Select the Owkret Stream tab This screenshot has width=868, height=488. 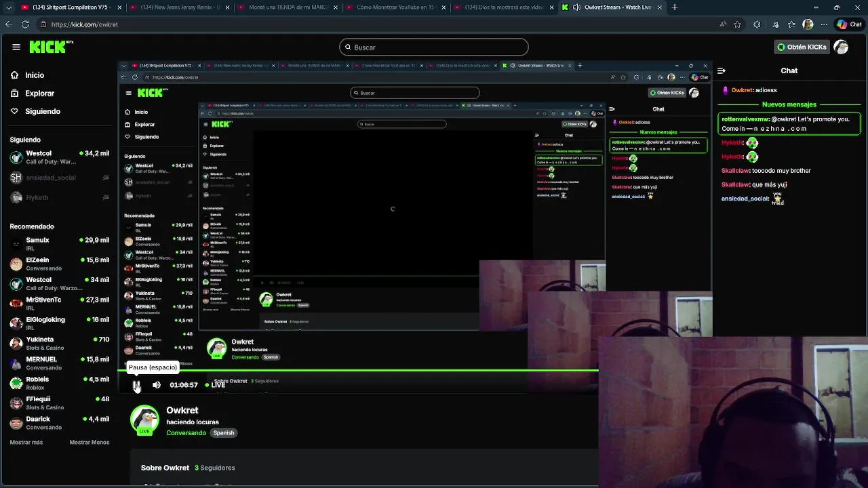tap(612, 7)
